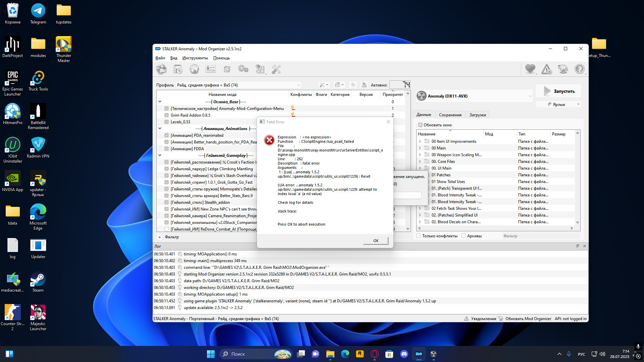Open the Вид menu
Image resolution: width=644 pixels, height=362 pixels.
[x=174, y=58]
